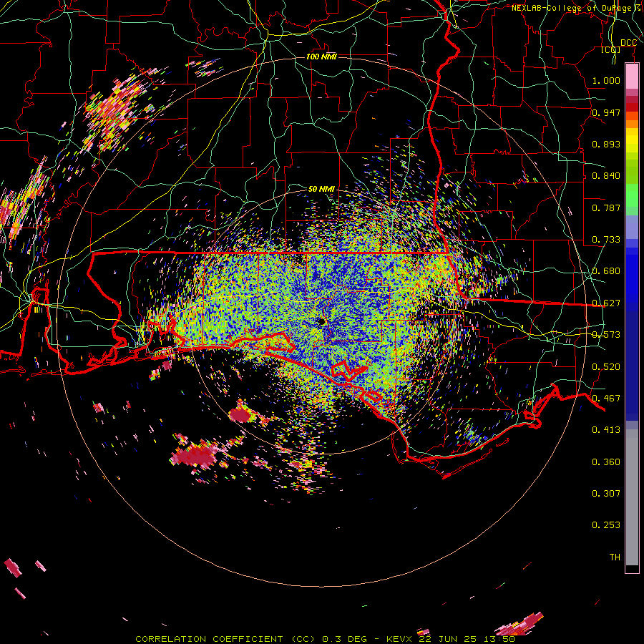The height and width of the screenshot is (644, 644).
Task: Click the TH label at the legend bottom
Action: coord(615,557)
